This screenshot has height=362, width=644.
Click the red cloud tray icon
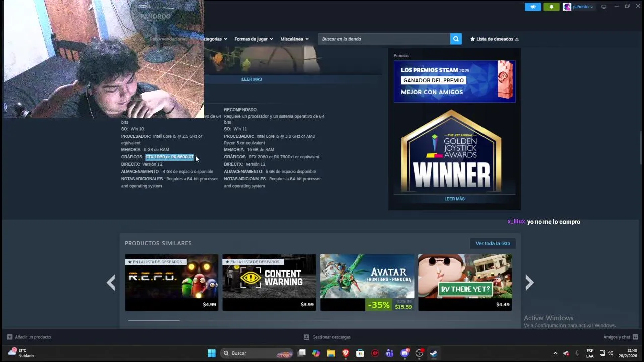coord(566,353)
